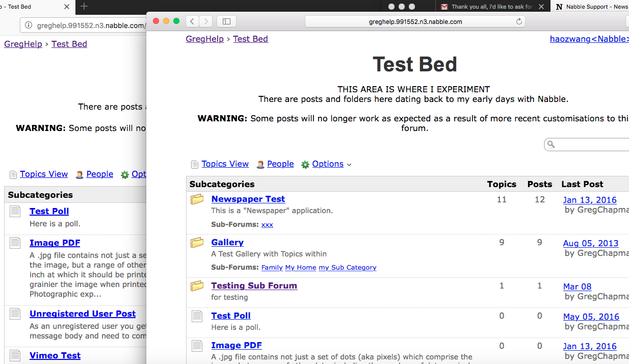Screen dimensions: 629x364
Task: Click the green Options gear icon
Action: 305,165
